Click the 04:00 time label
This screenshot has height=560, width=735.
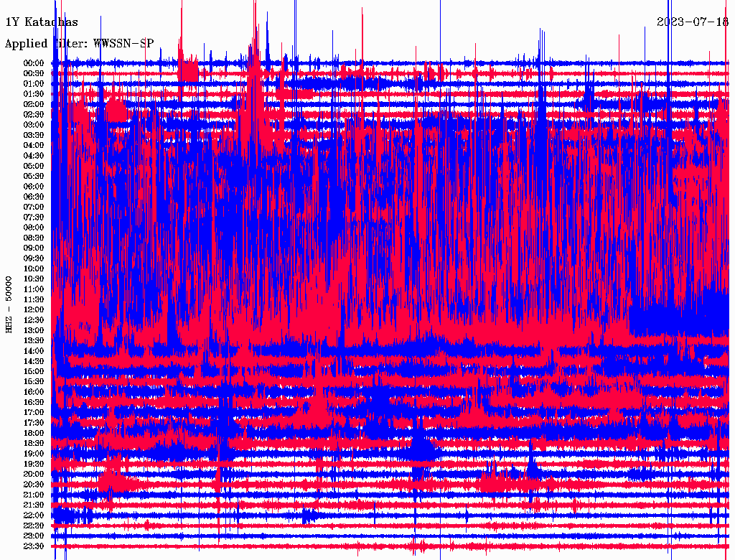(34, 146)
